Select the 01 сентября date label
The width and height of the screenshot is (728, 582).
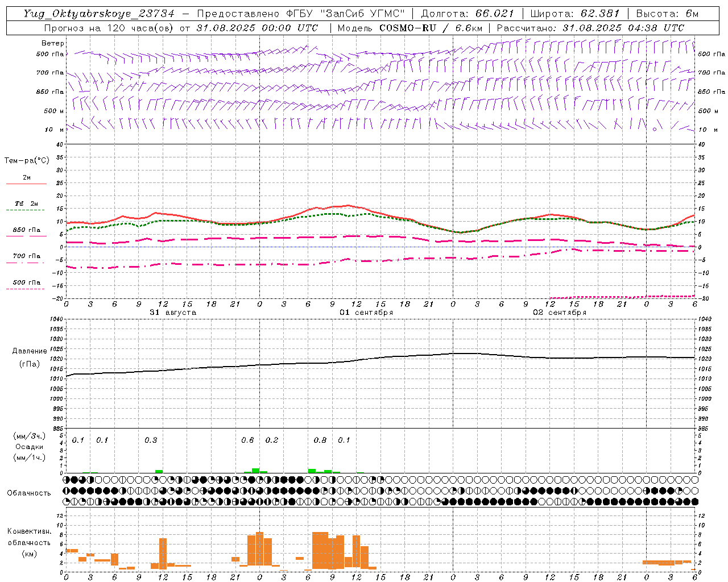[366, 312]
